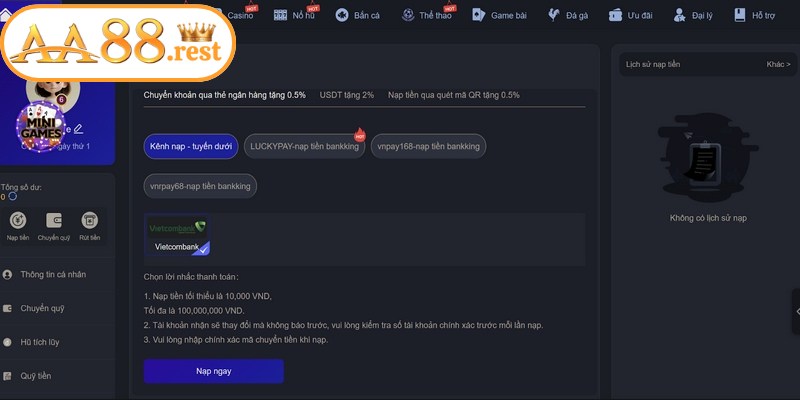Refresh balance with circular icon

13,196
